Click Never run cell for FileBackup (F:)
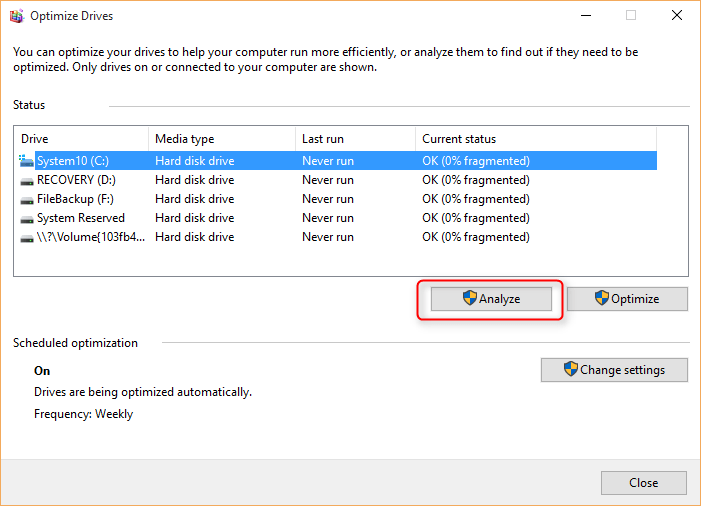Image resolution: width=701 pixels, height=506 pixels. 328,199
